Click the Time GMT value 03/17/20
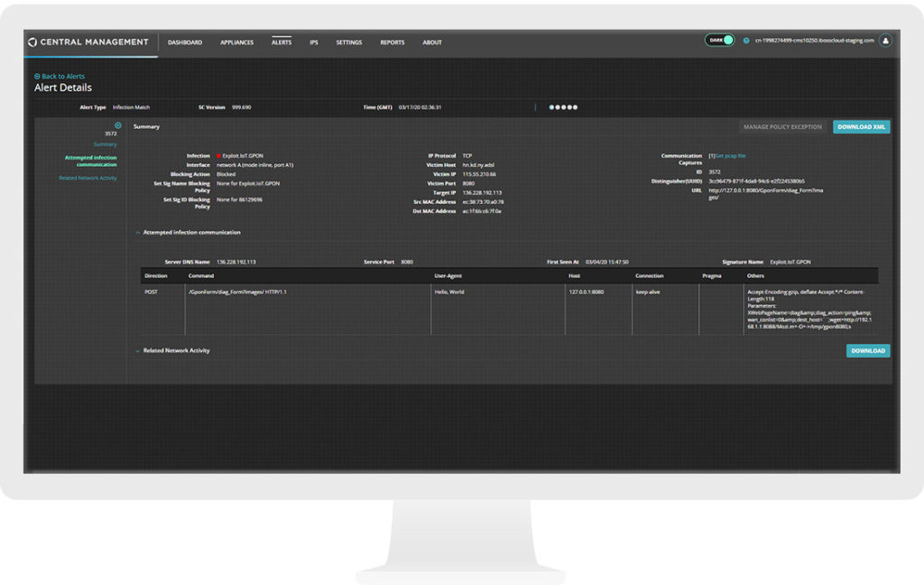The width and height of the screenshot is (924, 585). [420, 107]
